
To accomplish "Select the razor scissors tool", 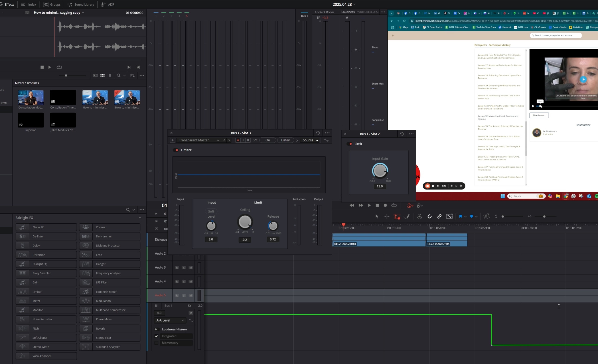I will 419,216.
